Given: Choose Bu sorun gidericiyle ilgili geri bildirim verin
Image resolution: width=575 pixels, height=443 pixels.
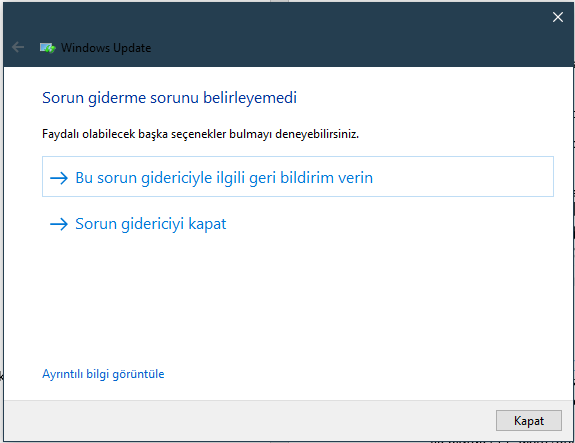Looking at the screenshot, I should click(x=298, y=177).
